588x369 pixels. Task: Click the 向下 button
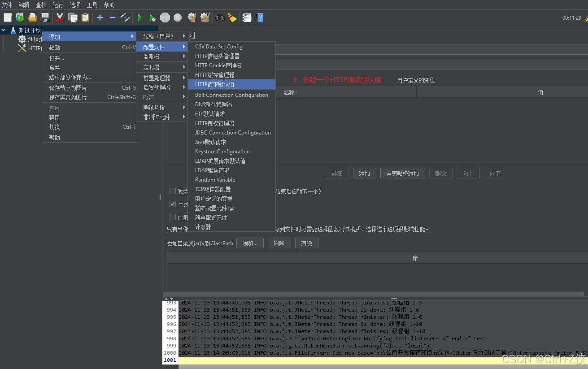[x=495, y=174]
